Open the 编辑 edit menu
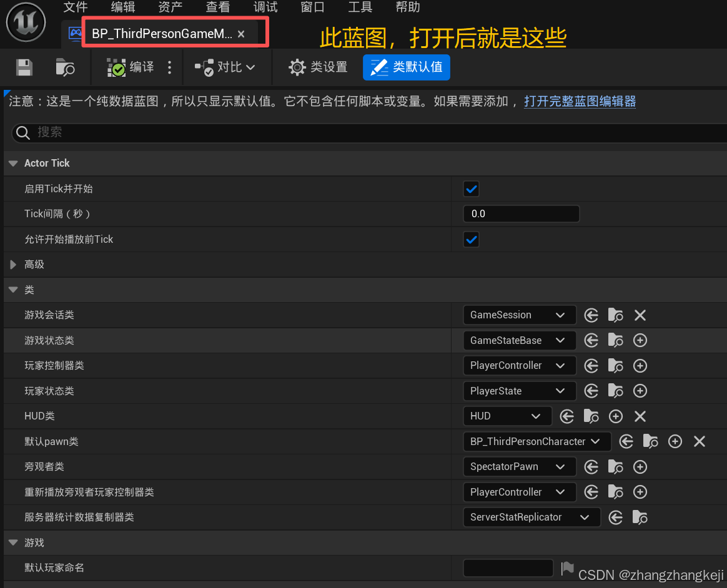 (123, 7)
